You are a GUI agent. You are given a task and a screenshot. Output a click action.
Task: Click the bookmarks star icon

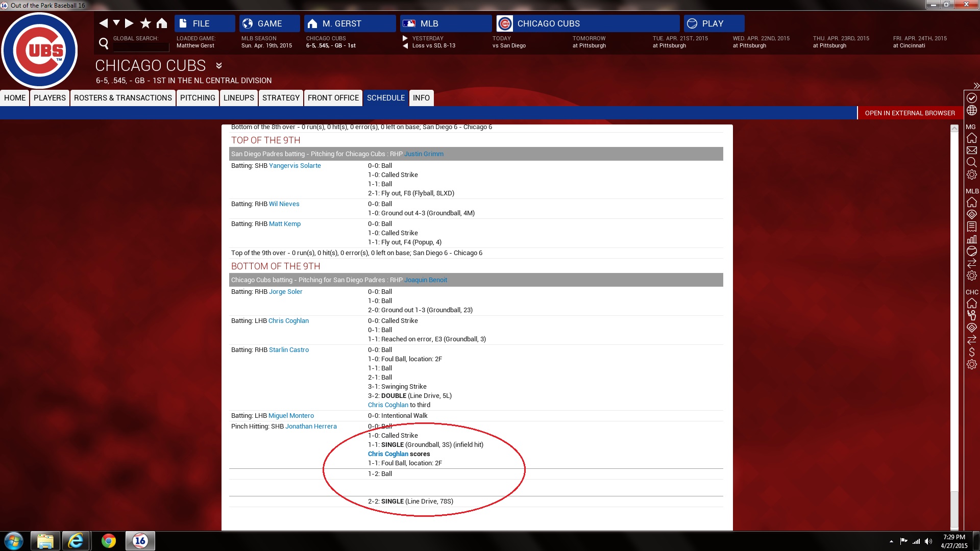tap(145, 23)
